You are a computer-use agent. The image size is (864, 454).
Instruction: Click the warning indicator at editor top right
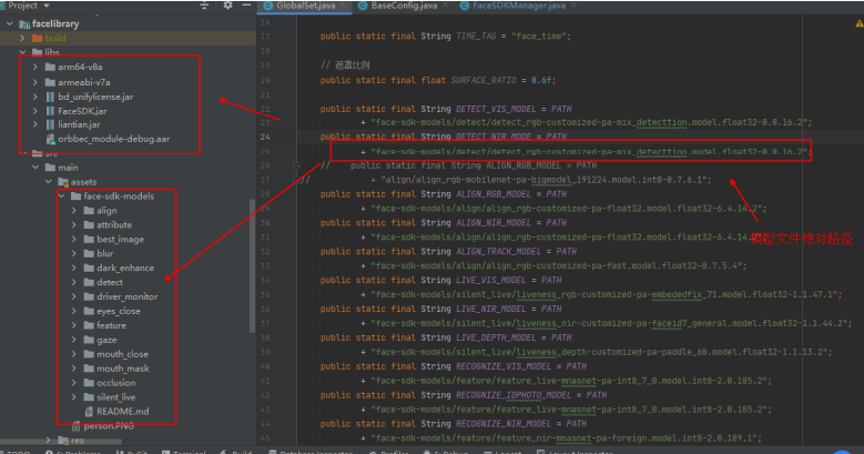tap(859, 23)
